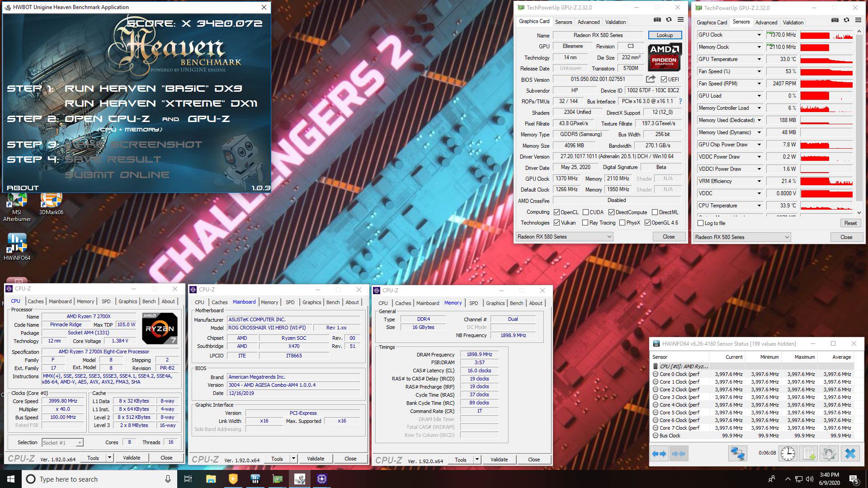Viewport: 868px width, 488px height.
Task: Click the bus interface question mark icon
Action: tap(680, 101)
